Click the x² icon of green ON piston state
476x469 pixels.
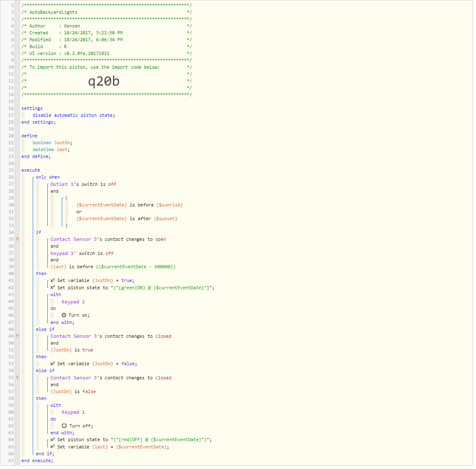point(53,288)
